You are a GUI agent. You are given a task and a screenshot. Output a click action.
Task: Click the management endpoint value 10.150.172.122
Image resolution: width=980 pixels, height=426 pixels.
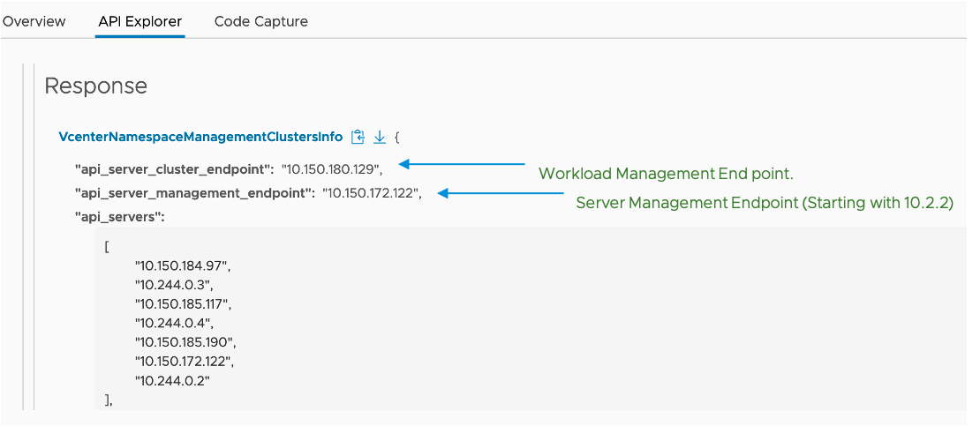click(x=370, y=193)
